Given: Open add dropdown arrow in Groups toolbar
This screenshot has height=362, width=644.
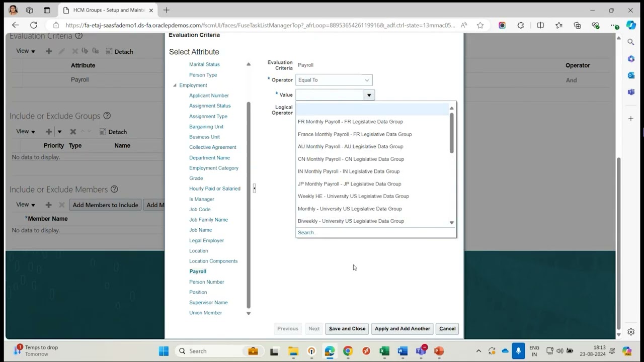Looking at the screenshot, I should pyautogui.click(x=59, y=132).
